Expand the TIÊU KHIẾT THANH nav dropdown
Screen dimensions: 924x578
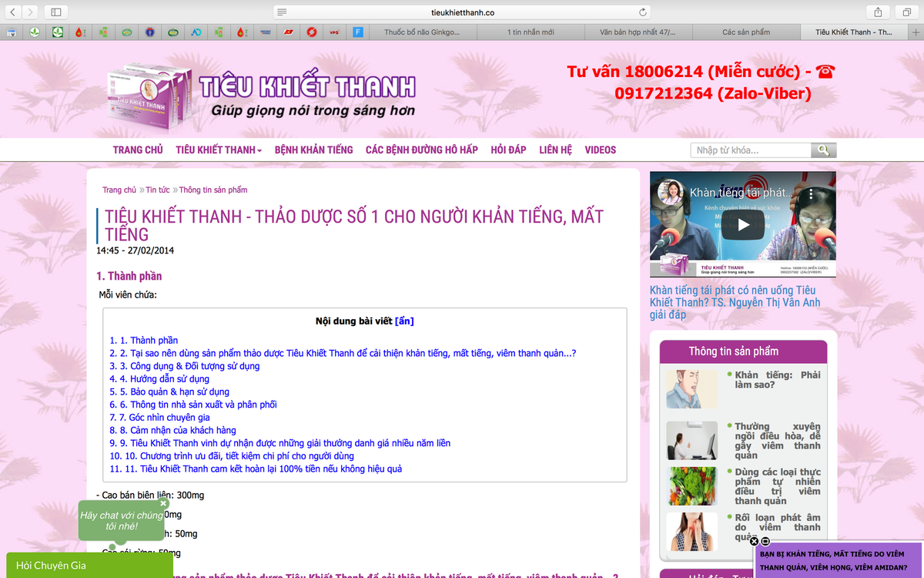pyautogui.click(x=219, y=150)
